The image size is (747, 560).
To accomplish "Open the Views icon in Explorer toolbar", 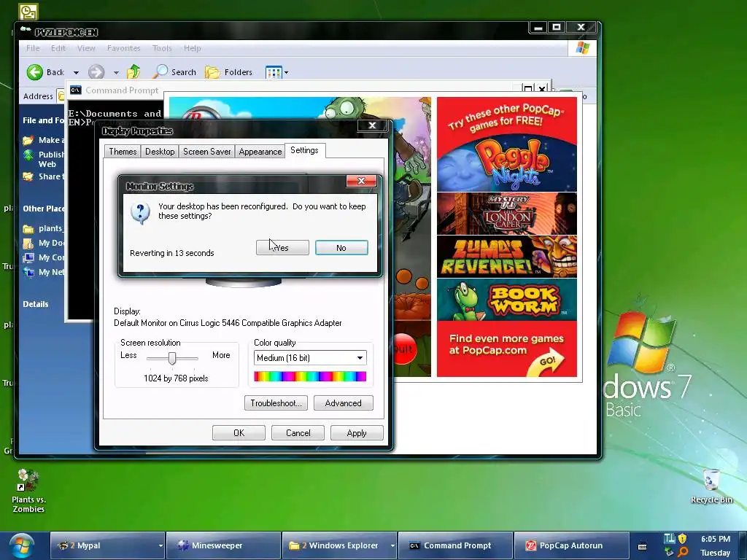I will point(274,72).
